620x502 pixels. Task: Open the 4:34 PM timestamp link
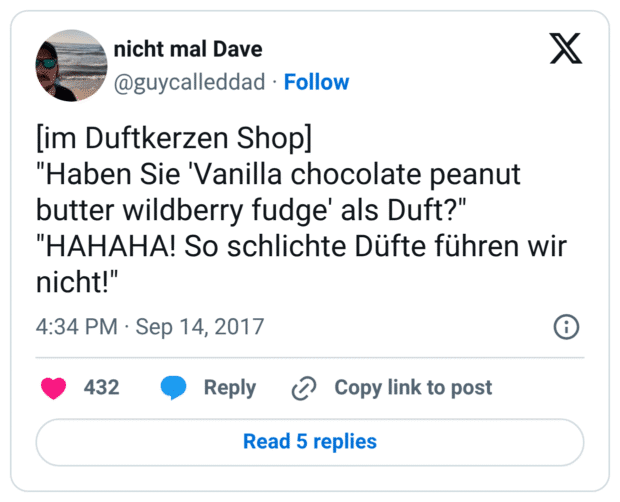pos(76,327)
